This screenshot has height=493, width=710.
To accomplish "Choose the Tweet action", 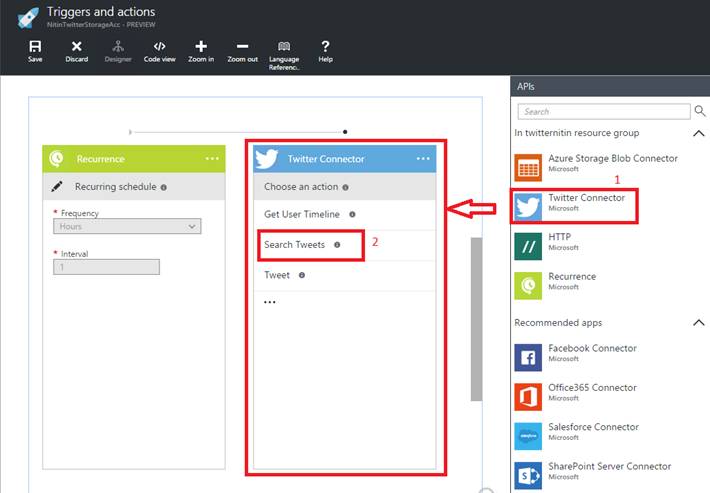I will pyautogui.click(x=345, y=275).
